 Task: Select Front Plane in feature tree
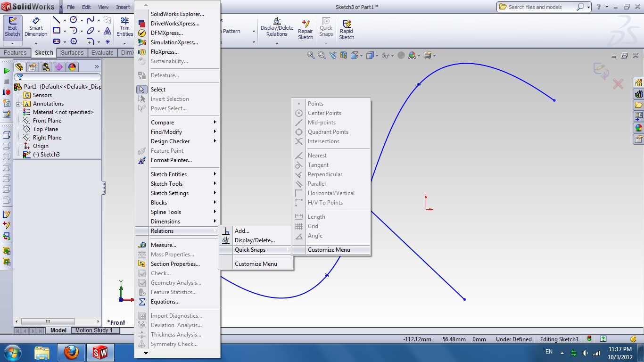[47, 121]
